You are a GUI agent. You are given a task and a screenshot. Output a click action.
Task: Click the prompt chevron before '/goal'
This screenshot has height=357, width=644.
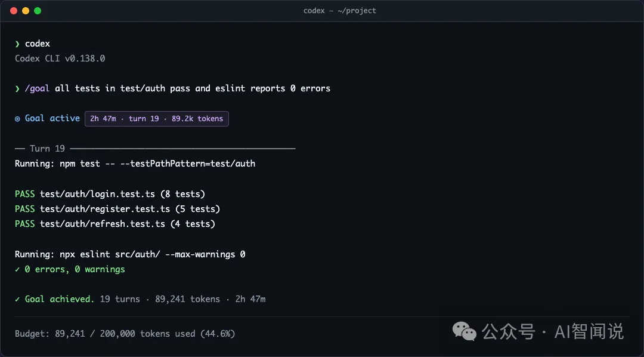pyautogui.click(x=17, y=89)
